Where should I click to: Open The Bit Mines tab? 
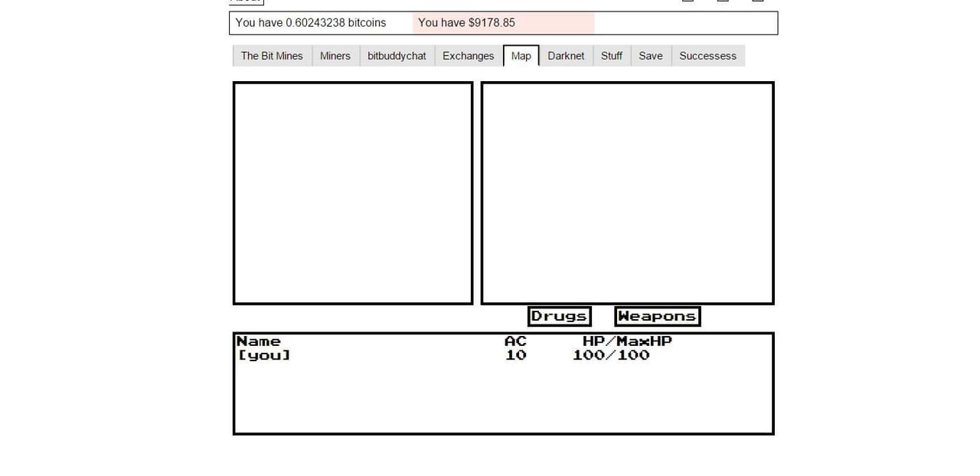tap(272, 56)
